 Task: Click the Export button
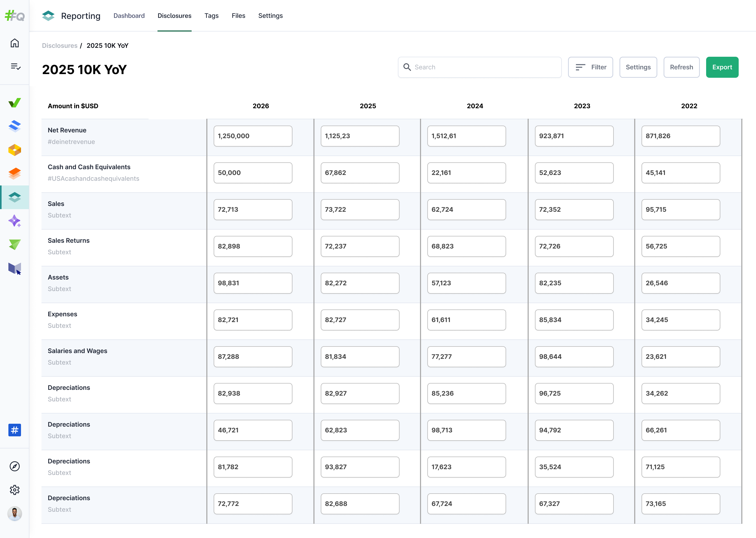click(x=722, y=67)
